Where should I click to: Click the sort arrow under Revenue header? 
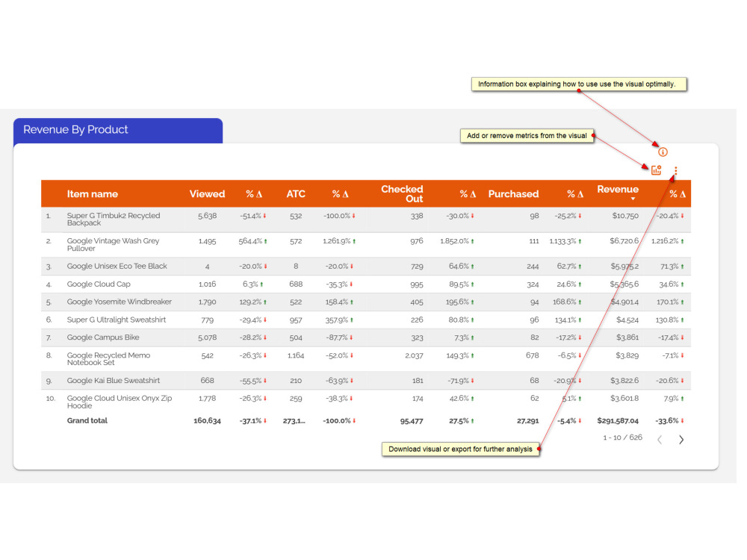(631, 199)
